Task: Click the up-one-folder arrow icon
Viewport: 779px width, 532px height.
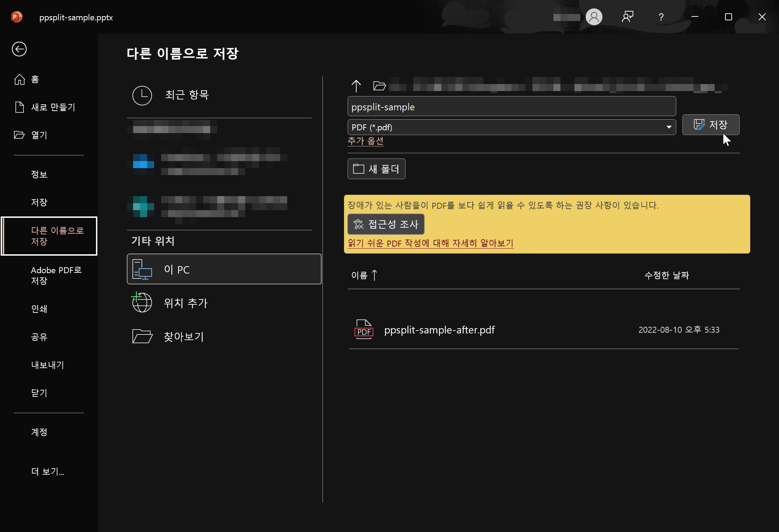Action: [356, 86]
